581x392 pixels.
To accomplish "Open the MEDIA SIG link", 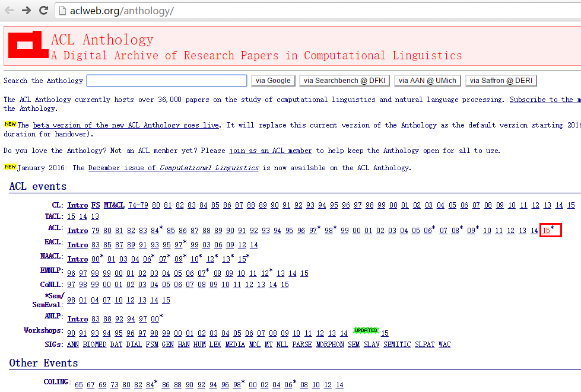I will pyautogui.click(x=235, y=345).
